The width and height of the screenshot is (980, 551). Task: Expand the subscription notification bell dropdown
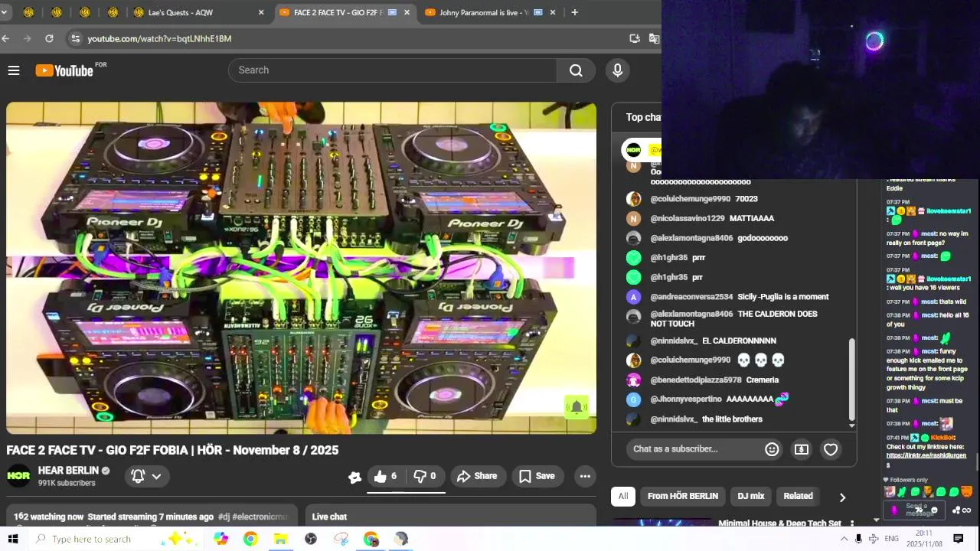(x=146, y=476)
